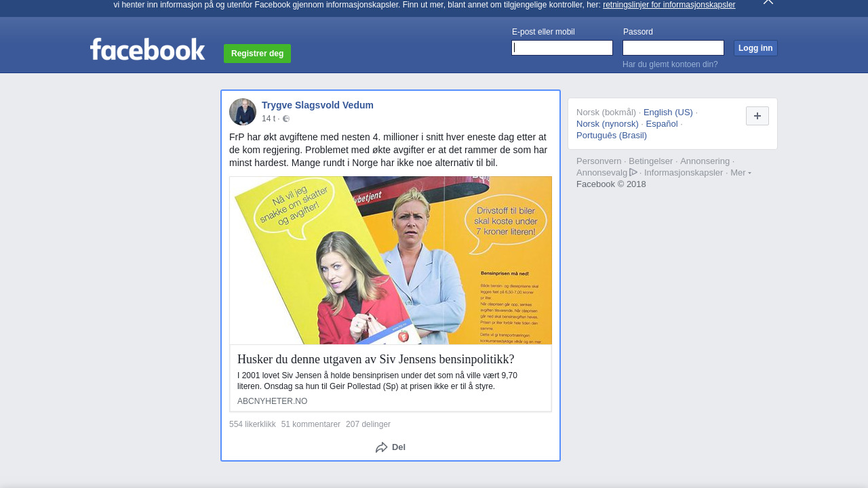Open the Annonsevalg footer link

(x=602, y=173)
